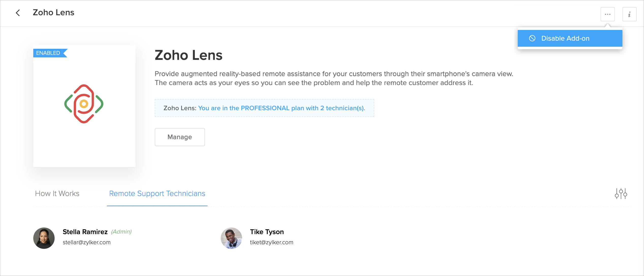The image size is (644, 276).
Task: Open the PROFESSIONAL plan technicians link
Action: [281, 108]
